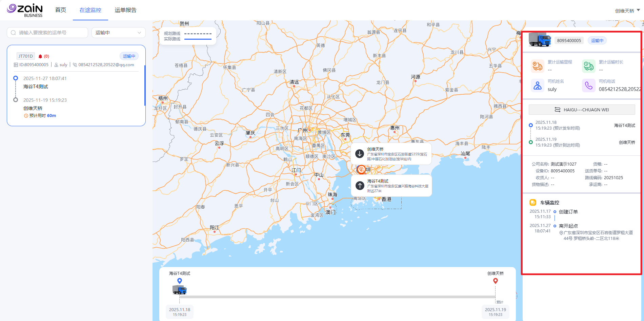Image resolution: width=644 pixels, height=321 pixels.
Task: Click the red alarm bell icon
Action: (x=40, y=56)
